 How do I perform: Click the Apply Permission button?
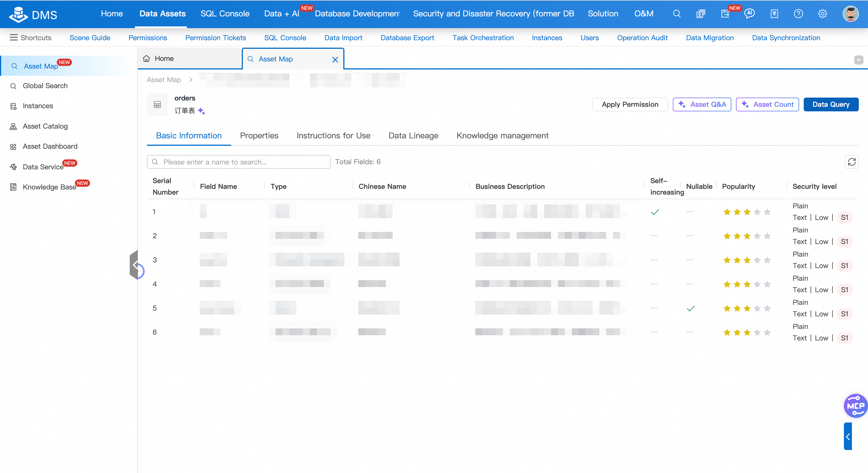(x=629, y=104)
